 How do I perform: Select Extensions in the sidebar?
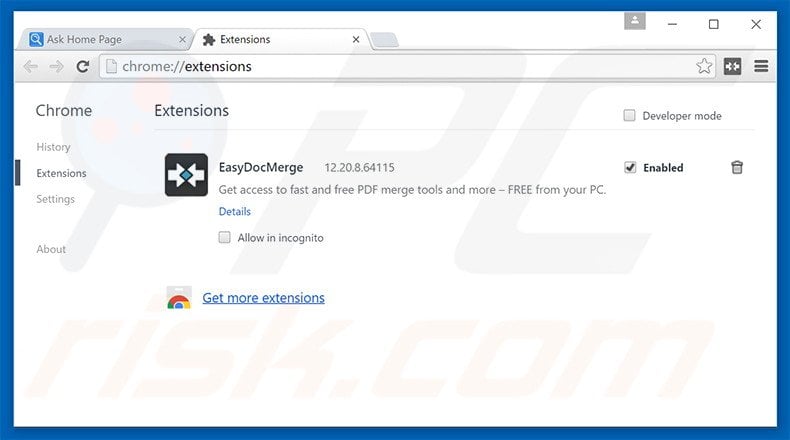pos(61,173)
